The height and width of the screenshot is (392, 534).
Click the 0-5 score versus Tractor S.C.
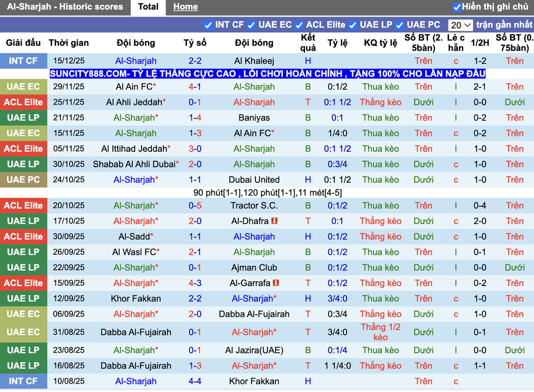[195, 206]
